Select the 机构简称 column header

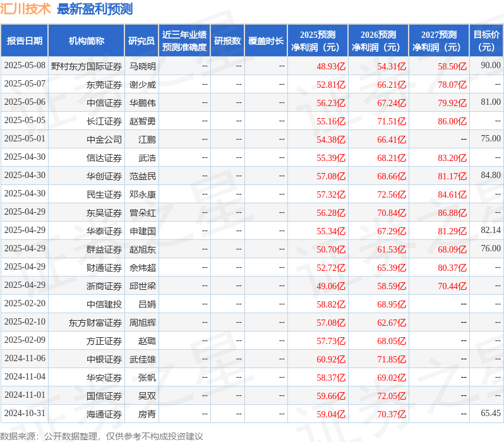(86, 41)
